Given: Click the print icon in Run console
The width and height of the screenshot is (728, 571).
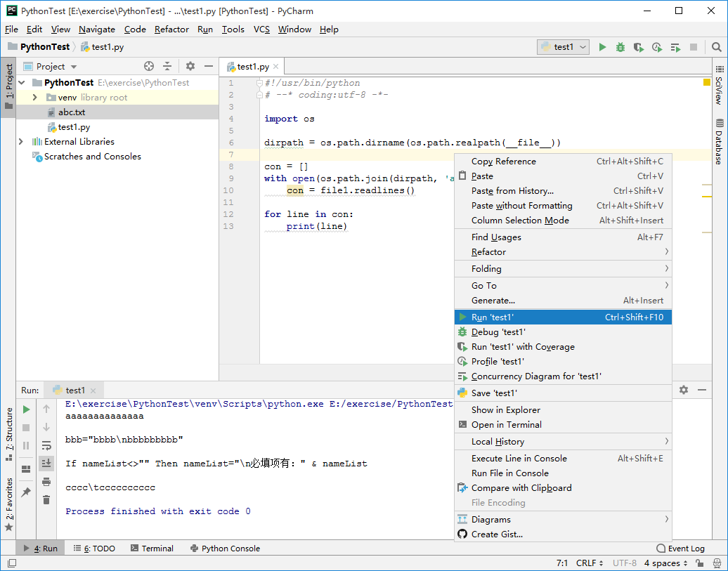Looking at the screenshot, I should [x=46, y=482].
